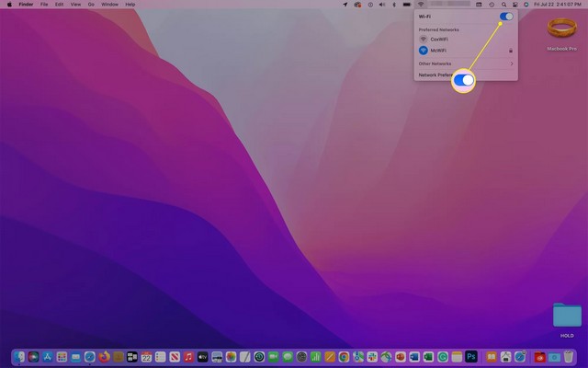The height and width of the screenshot is (368, 588).
Task: Connect to the CoxWiFi network
Action: click(x=440, y=40)
